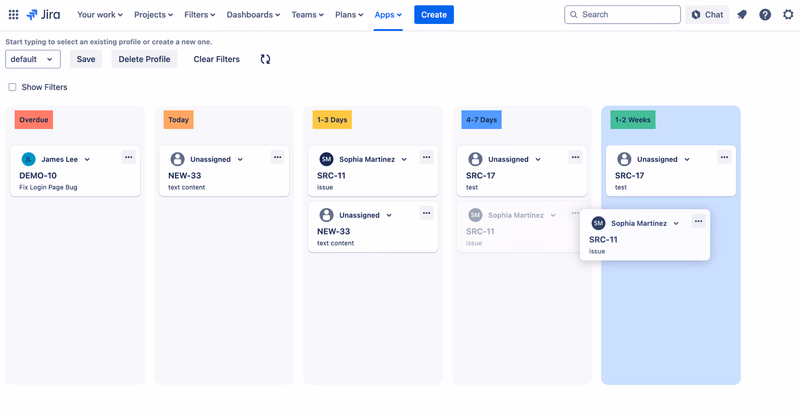Open the Plans menu
This screenshot has width=800, height=414.
(x=349, y=15)
